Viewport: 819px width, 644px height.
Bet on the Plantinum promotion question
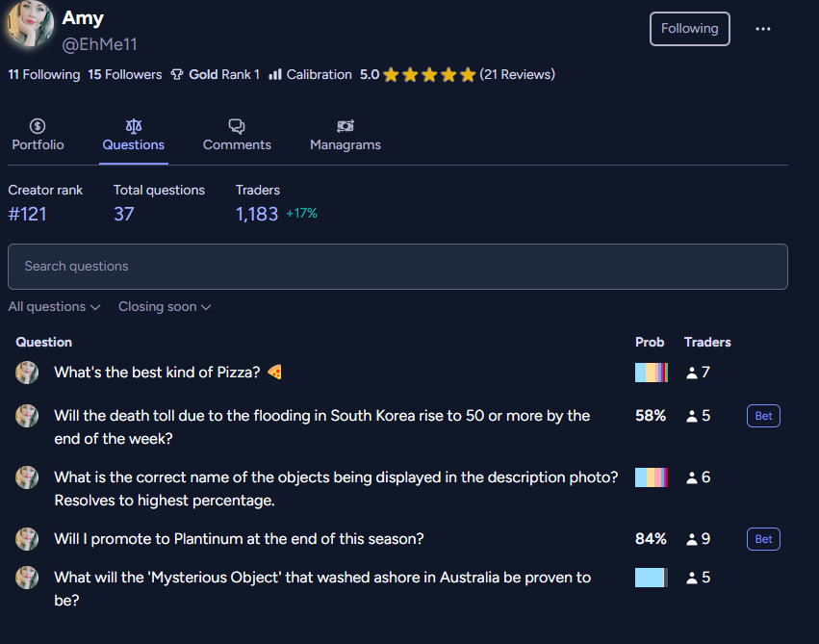click(x=763, y=539)
